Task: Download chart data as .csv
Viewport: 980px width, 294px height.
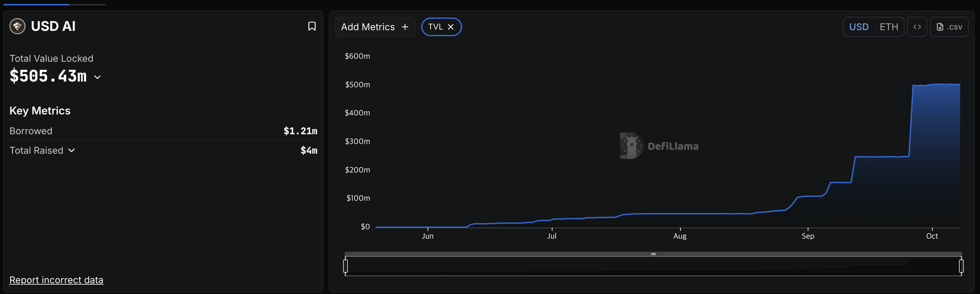Action: click(x=949, y=27)
